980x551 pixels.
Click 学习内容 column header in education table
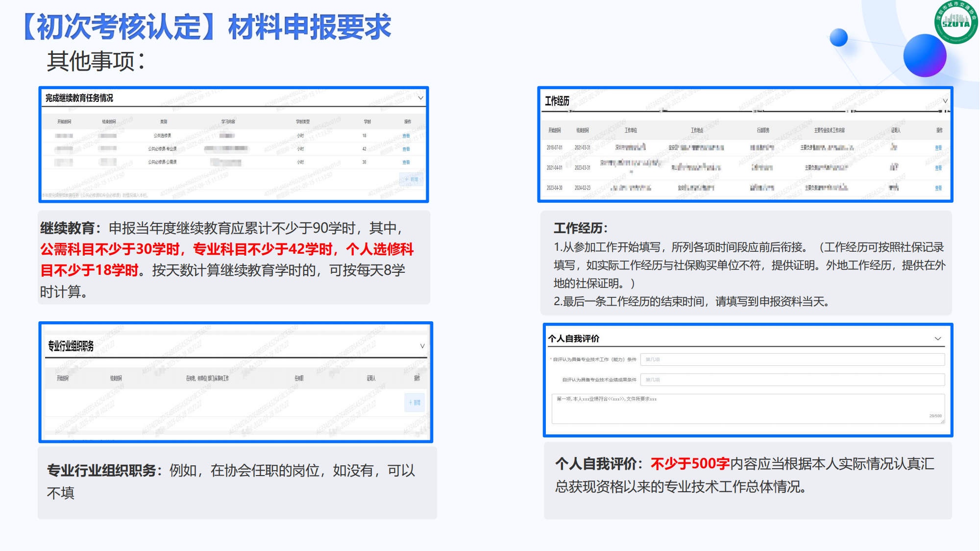[x=228, y=121]
